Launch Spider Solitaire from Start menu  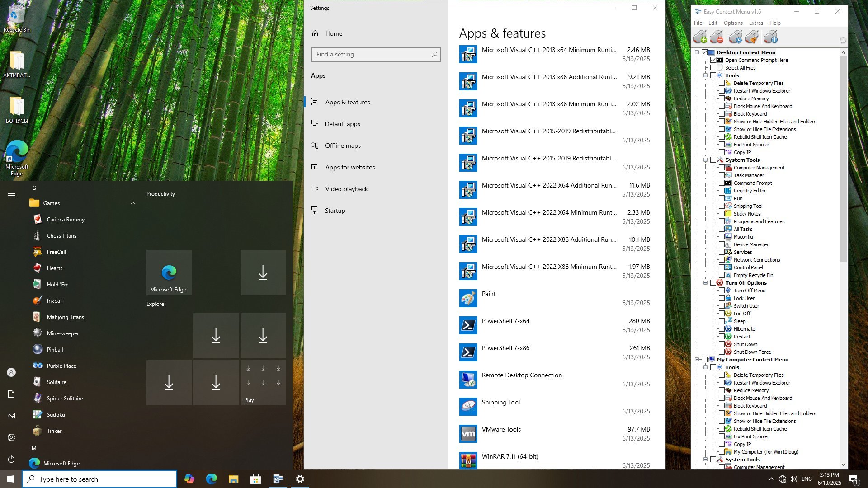click(x=65, y=399)
